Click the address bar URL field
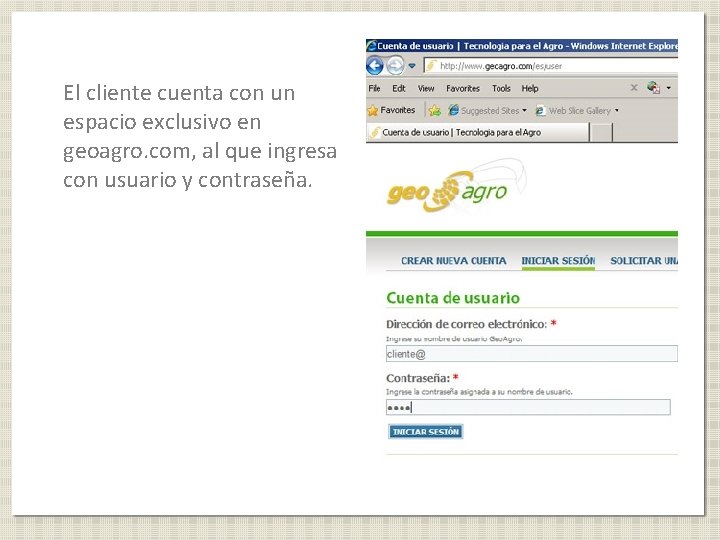Viewport: 720px width, 540px height. (550, 66)
